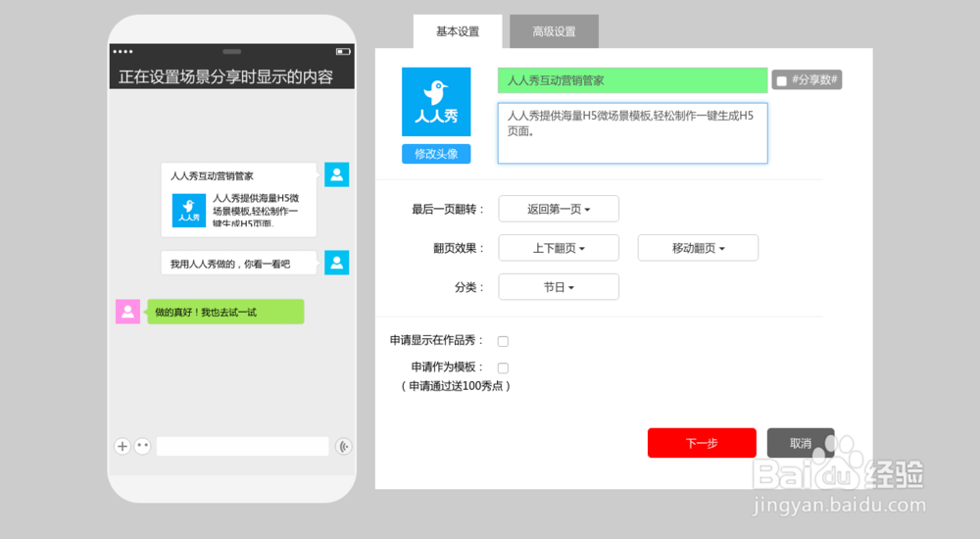Image resolution: width=980 pixels, height=539 pixels.
Task: Click the bubble 我用人人秀做的，你看一看吧
Action: pos(239,263)
